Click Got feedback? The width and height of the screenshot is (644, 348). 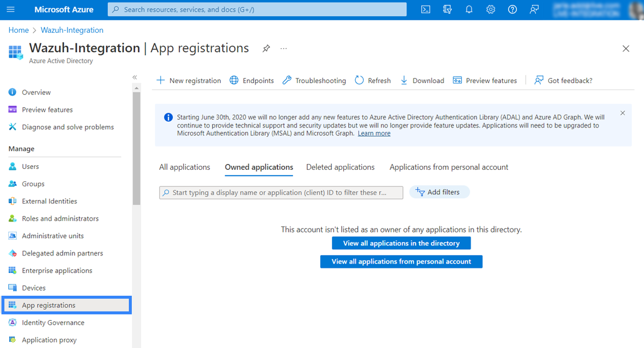tap(563, 80)
